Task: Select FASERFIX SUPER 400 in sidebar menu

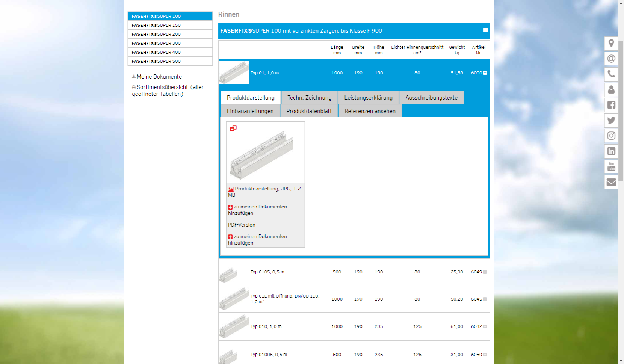Action: tap(170, 52)
